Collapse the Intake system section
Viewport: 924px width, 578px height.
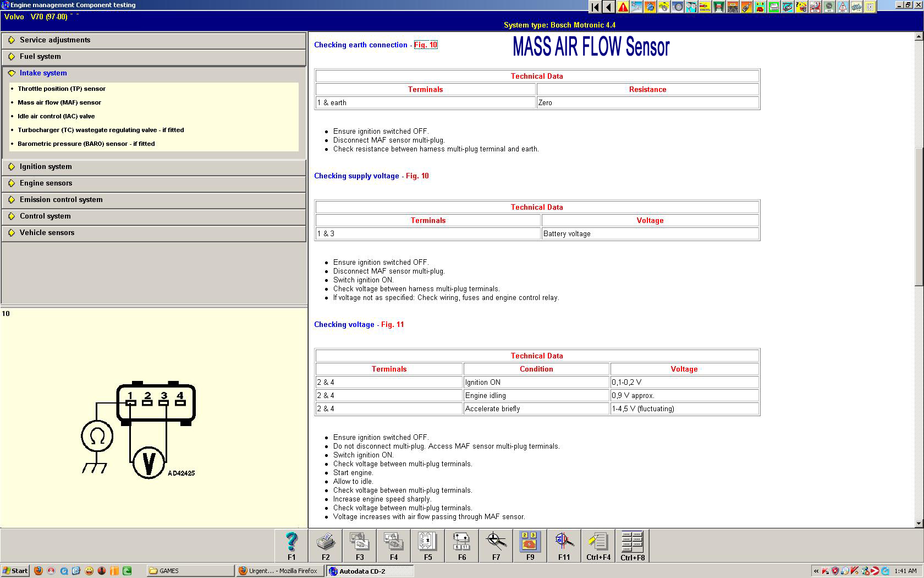(154, 73)
